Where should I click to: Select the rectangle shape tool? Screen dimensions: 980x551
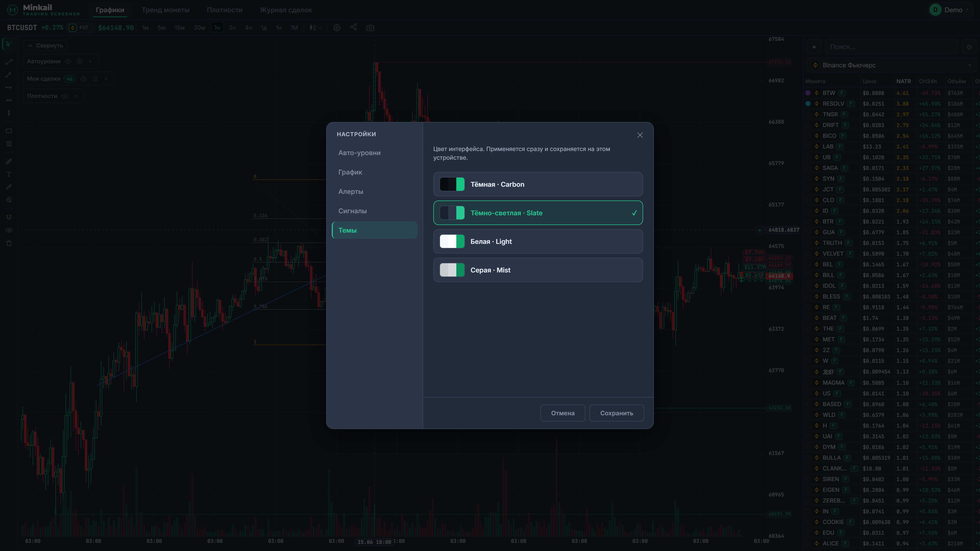[9, 131]
